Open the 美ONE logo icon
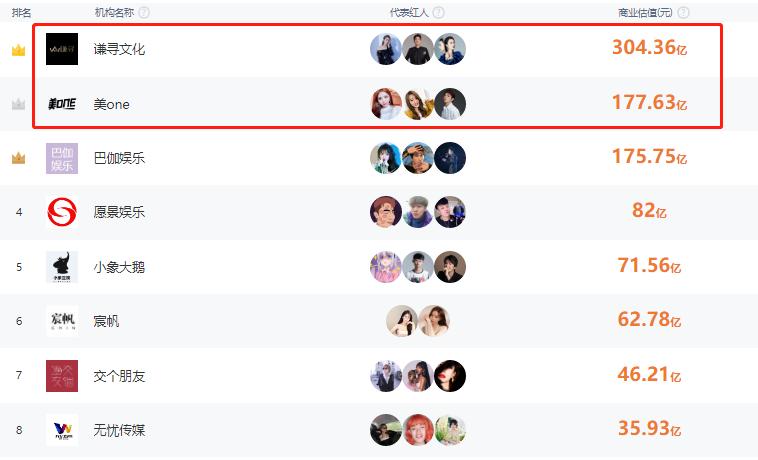 point(62,103)
